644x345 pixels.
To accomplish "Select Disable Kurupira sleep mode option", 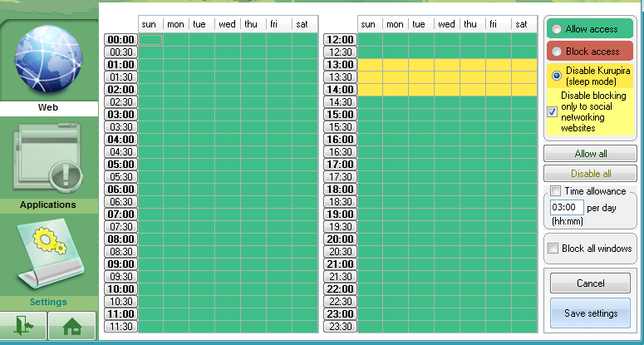I will point(557,76).
